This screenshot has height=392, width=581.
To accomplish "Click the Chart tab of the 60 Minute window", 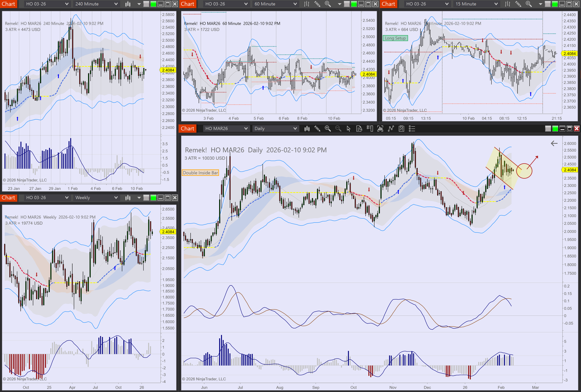I will point(188,4).
